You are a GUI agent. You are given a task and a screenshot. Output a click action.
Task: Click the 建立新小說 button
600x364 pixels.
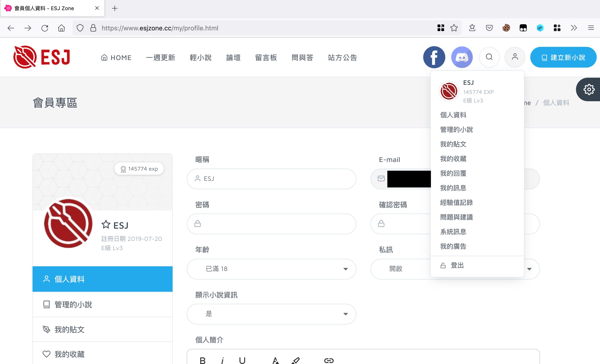point(563,57)
